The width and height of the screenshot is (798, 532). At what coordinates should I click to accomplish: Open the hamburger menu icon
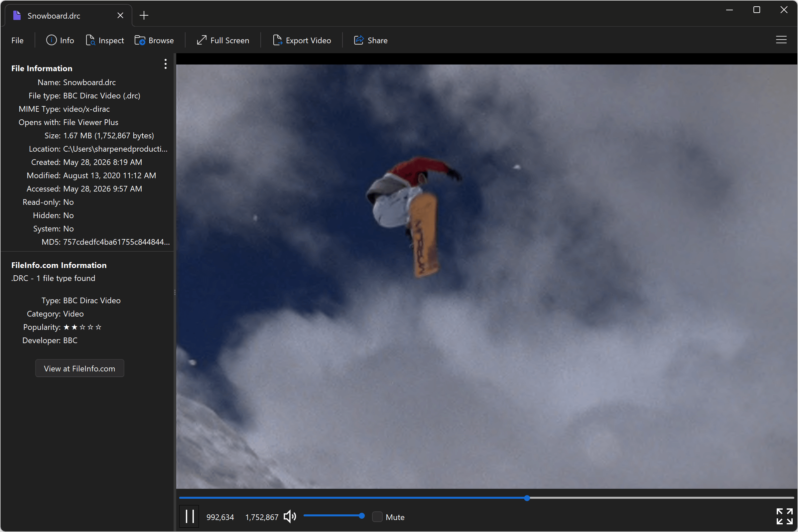(x=781, y=40)
